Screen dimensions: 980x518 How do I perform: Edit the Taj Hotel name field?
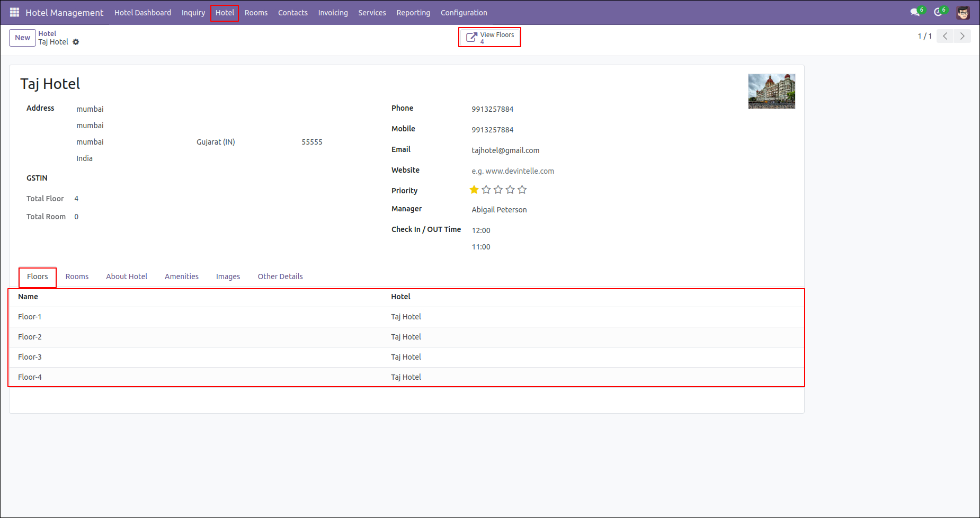click(50, 84)
